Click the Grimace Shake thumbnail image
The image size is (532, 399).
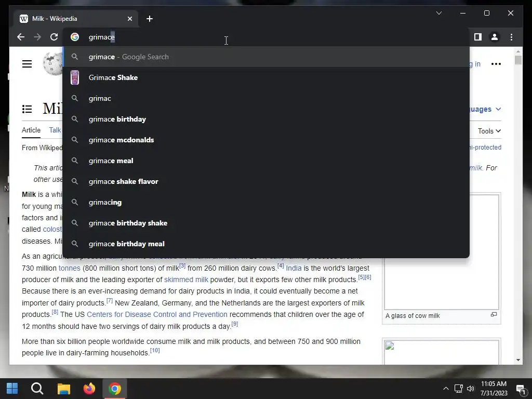75,77
